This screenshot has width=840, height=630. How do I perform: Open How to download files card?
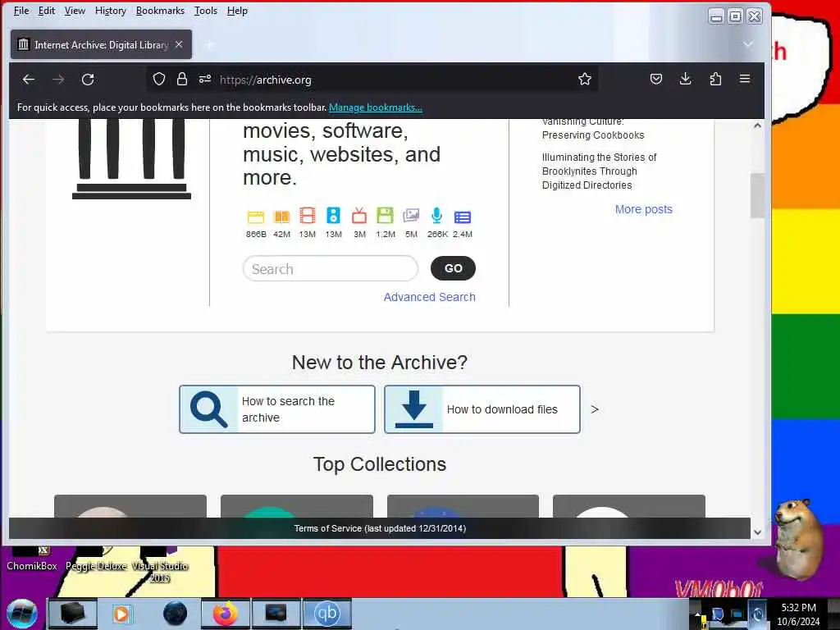pyautogui.click(x=482, y=409)
